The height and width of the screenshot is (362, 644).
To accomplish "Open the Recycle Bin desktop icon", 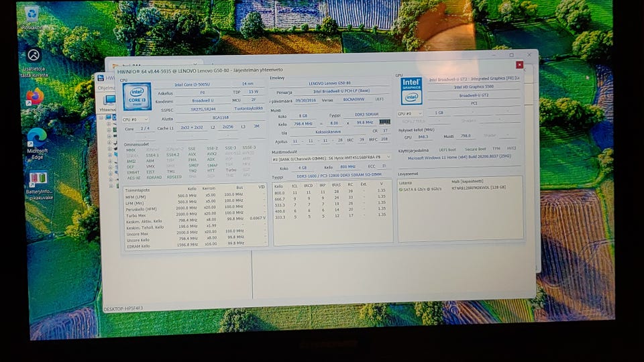I will 32,17.
